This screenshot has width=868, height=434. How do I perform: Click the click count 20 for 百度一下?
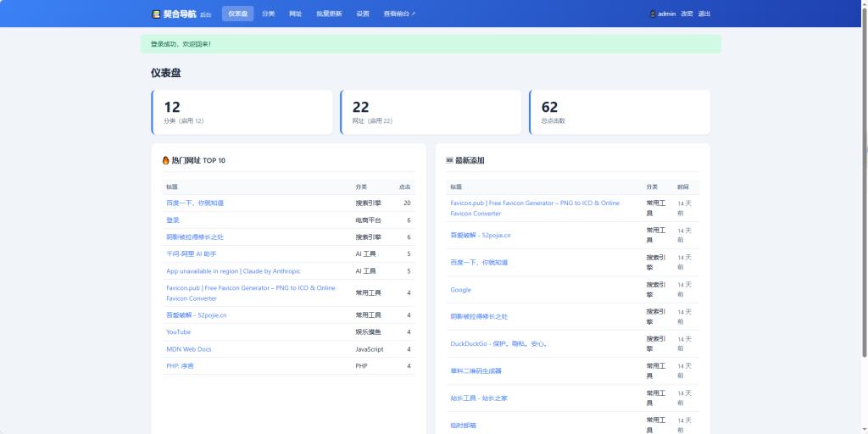(x=407, y=203)
